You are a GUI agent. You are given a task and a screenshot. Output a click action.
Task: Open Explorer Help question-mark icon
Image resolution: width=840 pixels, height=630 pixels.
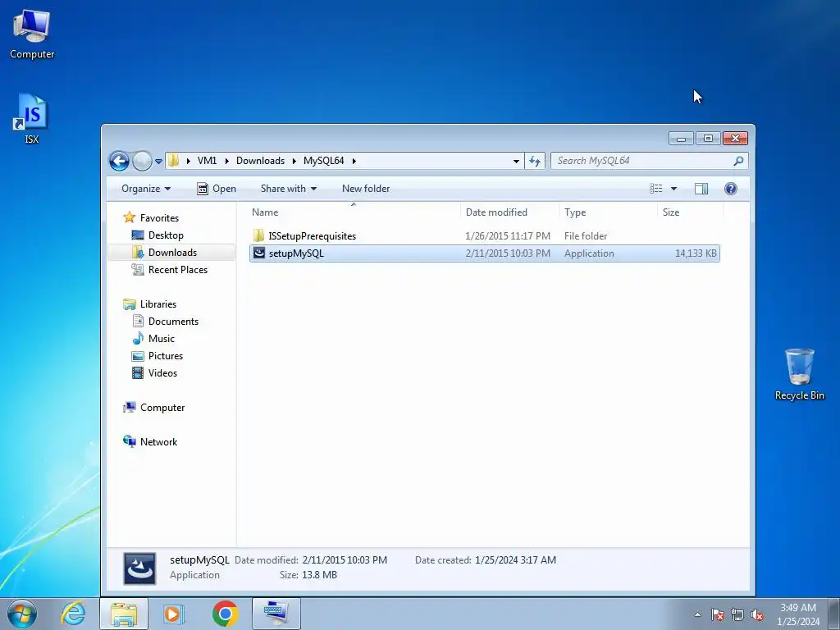tap(731, 189)
